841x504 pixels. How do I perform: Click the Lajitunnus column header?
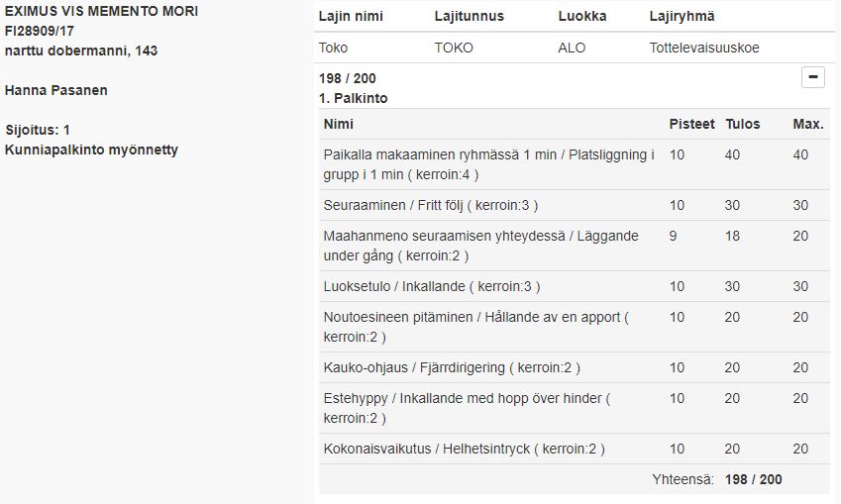pos(469,16)
